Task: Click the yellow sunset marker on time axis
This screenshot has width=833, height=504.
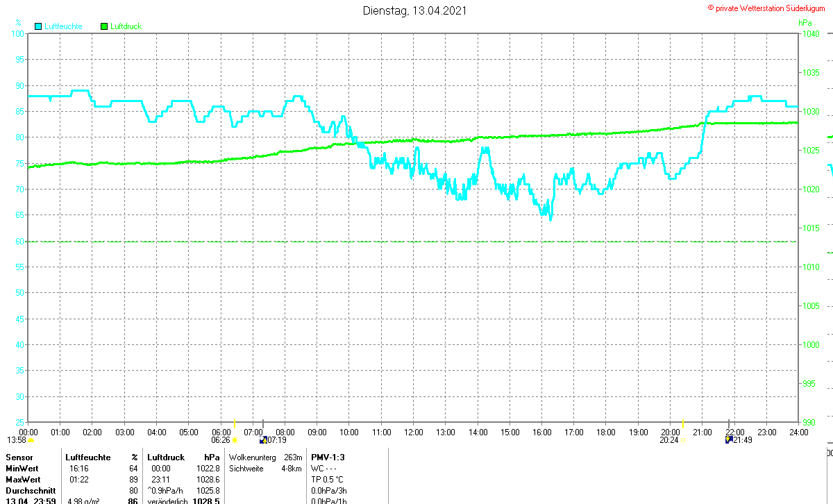Action: pos(683,423)
